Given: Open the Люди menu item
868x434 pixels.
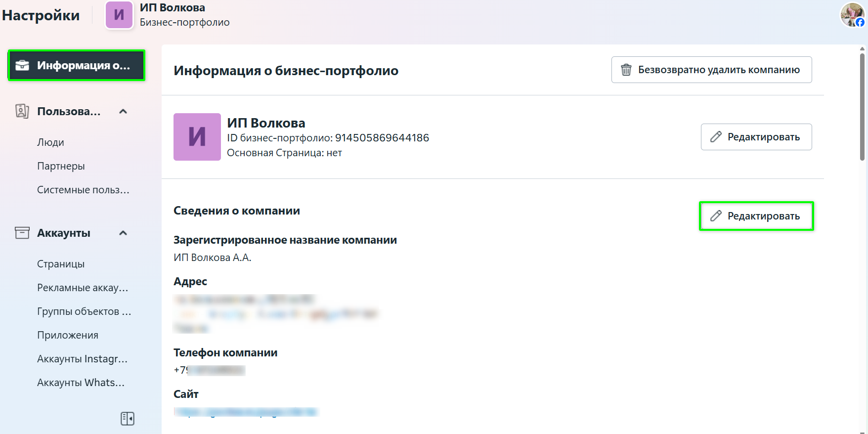Looking at the screenshot, I should coord(50,142).
